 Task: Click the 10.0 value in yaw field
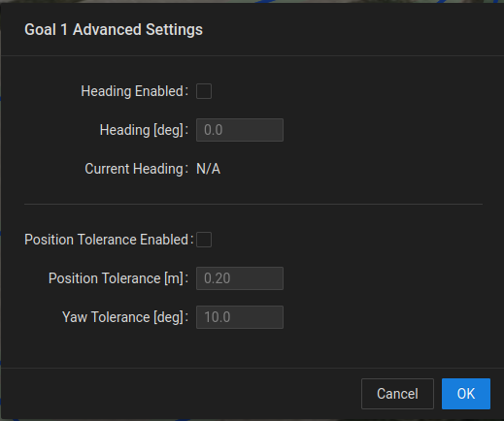[x=218, y=317]
